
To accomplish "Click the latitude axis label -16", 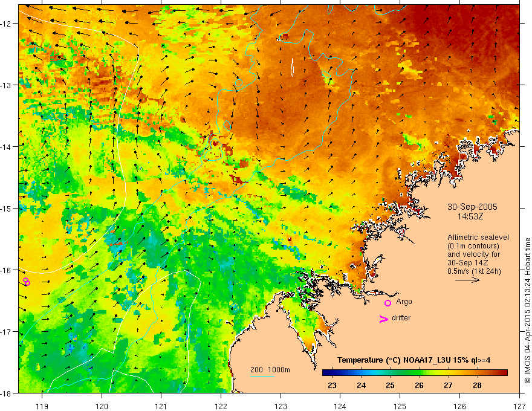I will (7, 270).
